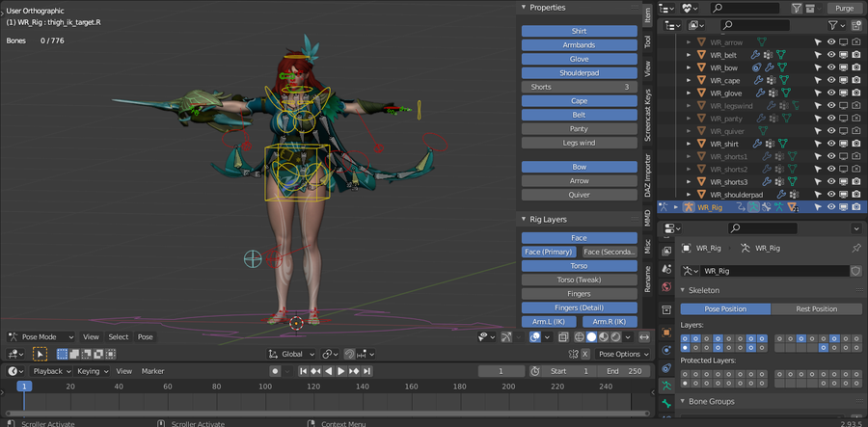Adjust the Shorts value slider

[579, 87]
